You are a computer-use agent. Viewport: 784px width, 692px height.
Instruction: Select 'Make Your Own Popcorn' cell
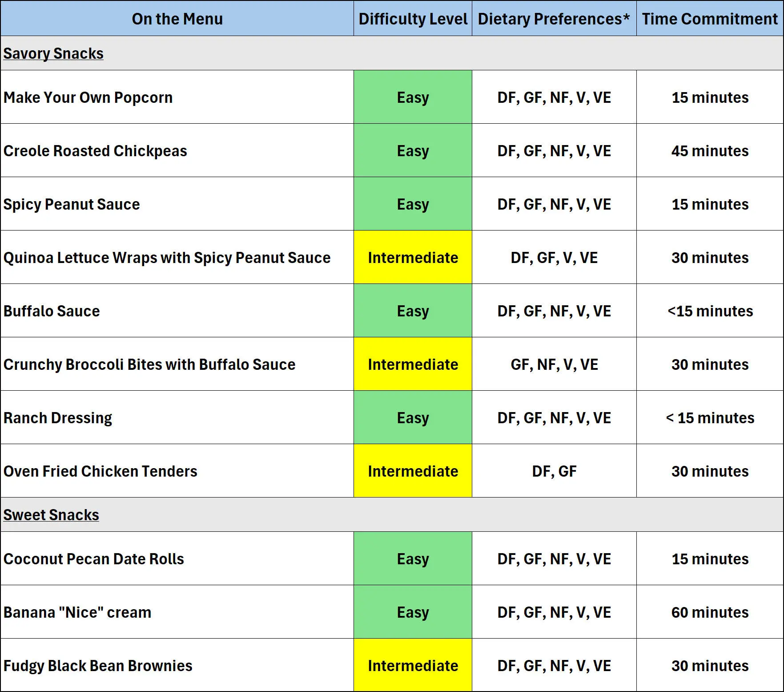[x=177, y=97]
